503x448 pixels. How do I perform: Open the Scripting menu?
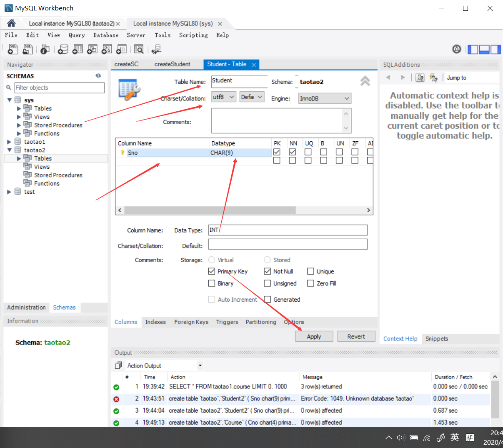pyautogui.click(x=193, y=35)
